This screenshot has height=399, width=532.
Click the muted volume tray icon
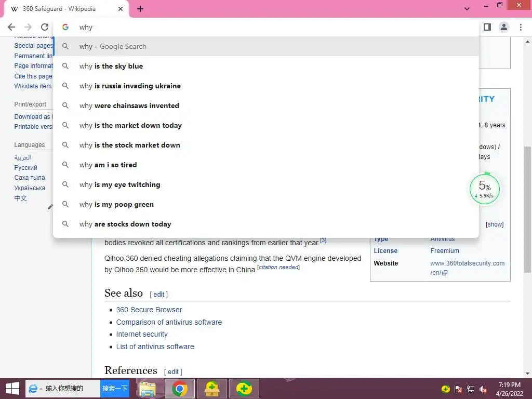click(483, 389)
